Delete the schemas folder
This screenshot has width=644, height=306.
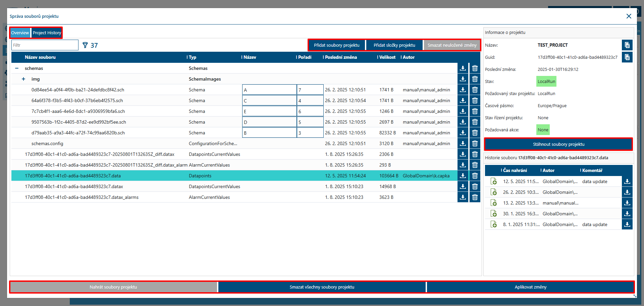coord(475,68)
